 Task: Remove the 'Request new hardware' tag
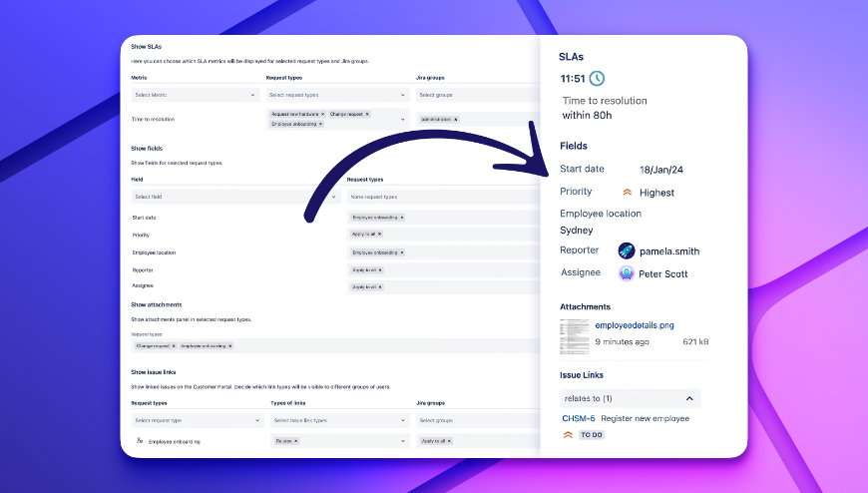[322, 114]
